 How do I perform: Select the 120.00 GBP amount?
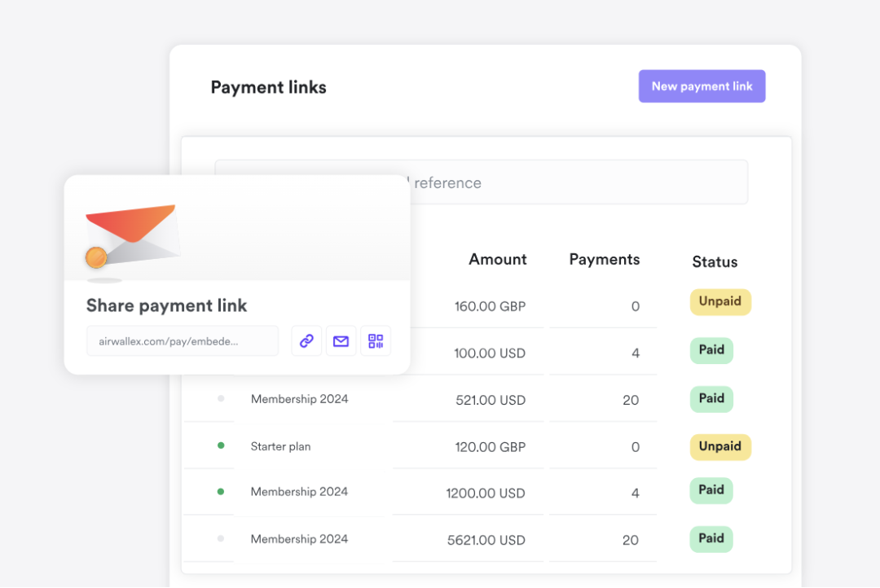click(490, 447)
